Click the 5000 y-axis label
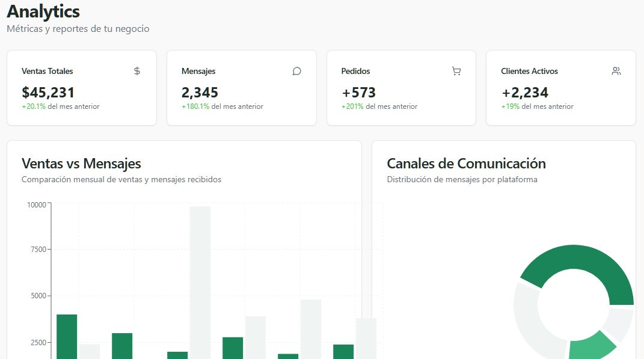 coord(38,296)
